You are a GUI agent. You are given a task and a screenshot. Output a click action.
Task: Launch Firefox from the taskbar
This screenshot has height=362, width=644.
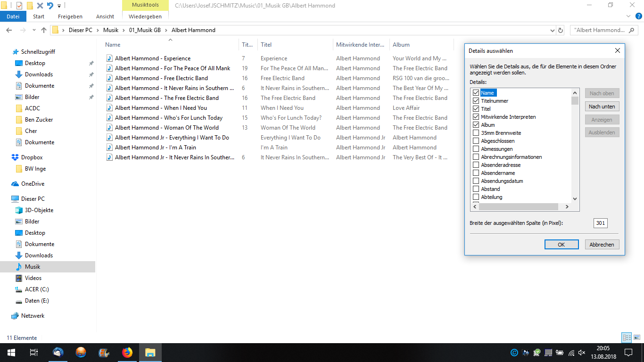(127, 353)
